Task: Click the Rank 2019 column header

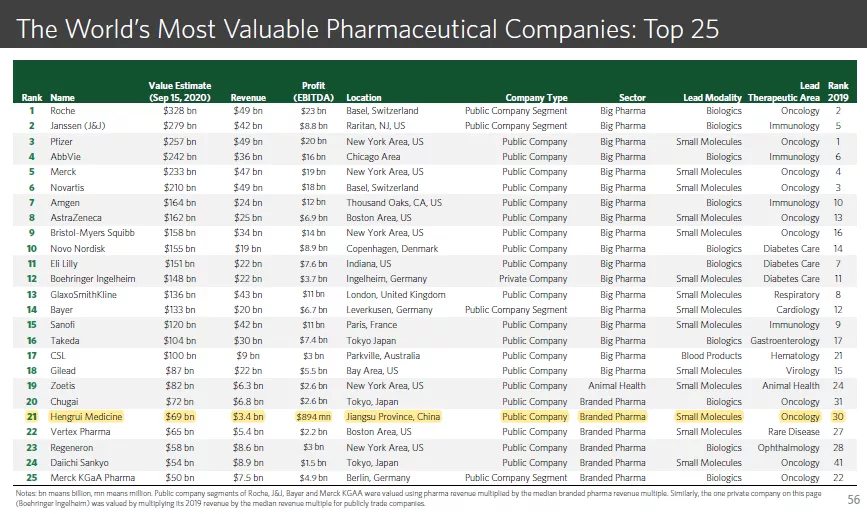Action: click(838, 91)
